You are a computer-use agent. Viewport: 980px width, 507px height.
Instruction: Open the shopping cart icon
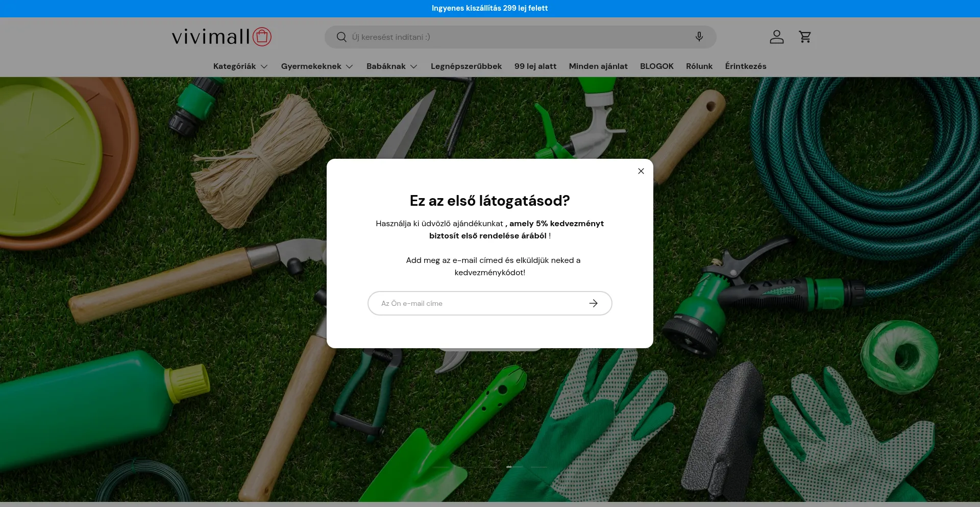pyautogui.click(x=805, y=37)
